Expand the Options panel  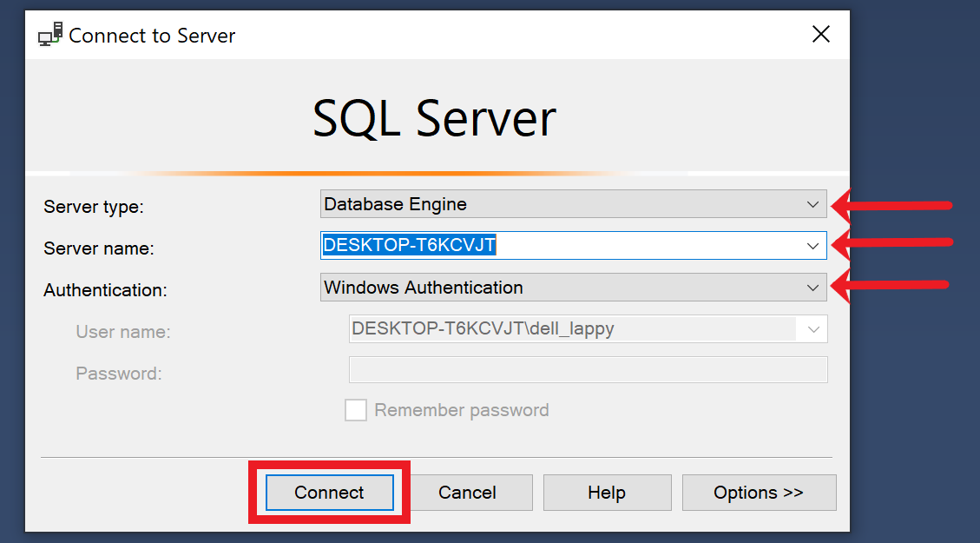pos(759,493)
